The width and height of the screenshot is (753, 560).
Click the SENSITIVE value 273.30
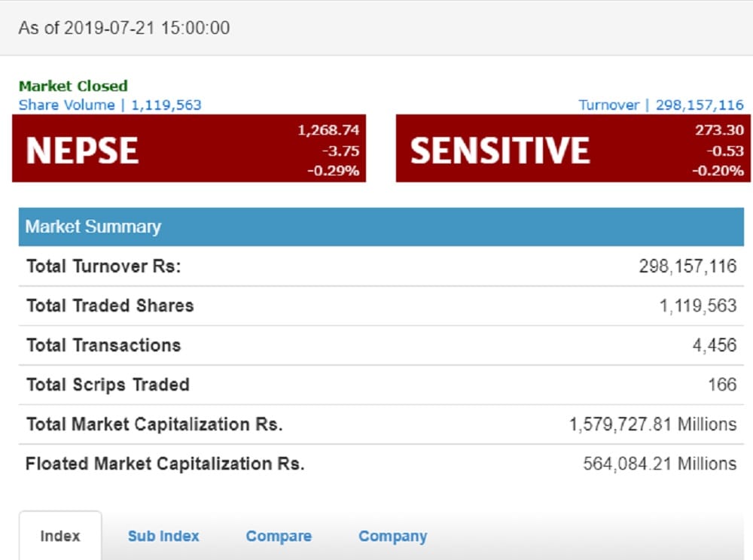[719, 129]
